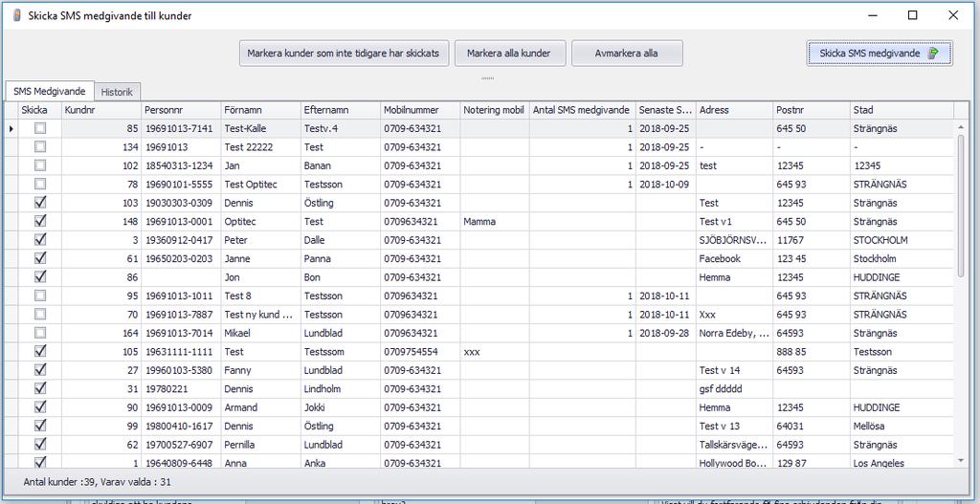
Task: Click the Norra Edeby address cell
Action: click(x=734, y=333)
